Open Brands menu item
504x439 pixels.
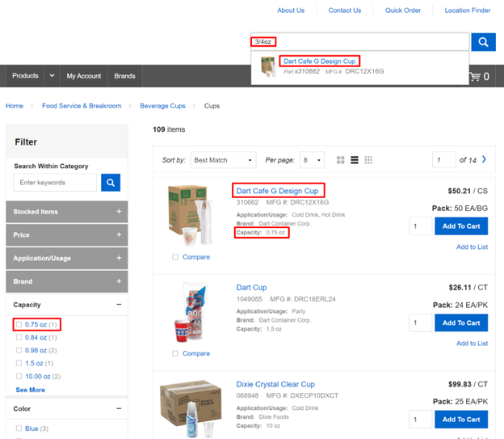coord(124,76)
